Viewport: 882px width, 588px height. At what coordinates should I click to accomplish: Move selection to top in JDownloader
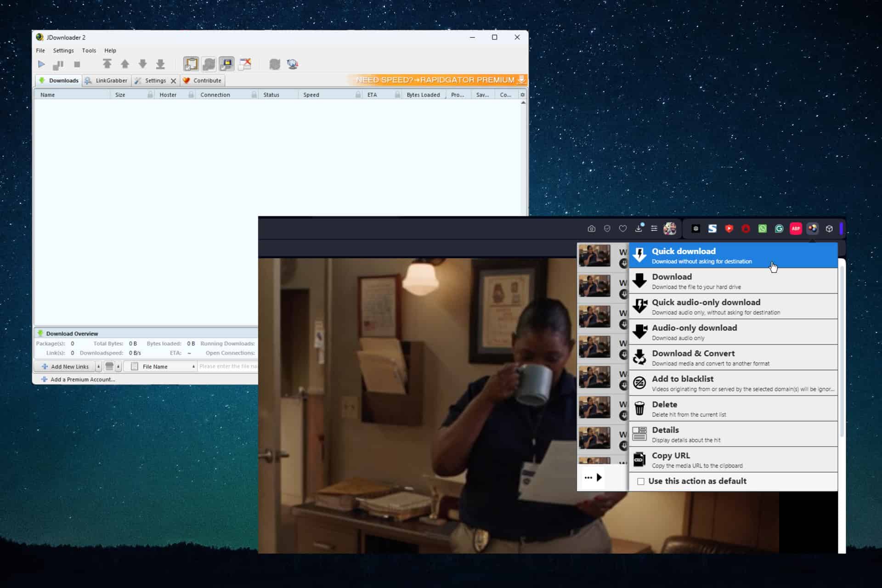(107, 64)
